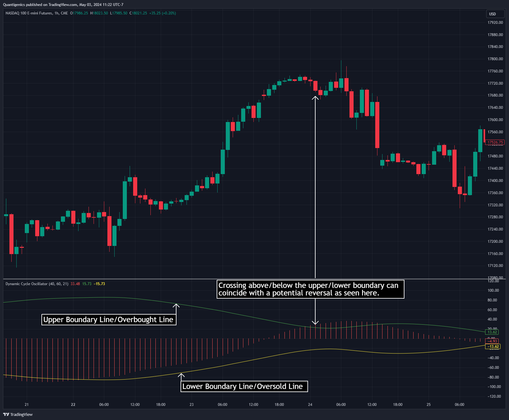The image size is (509, 420).
Task: Click the +35.25 (+0.20%) change value
Action: (x=162, y=13)
